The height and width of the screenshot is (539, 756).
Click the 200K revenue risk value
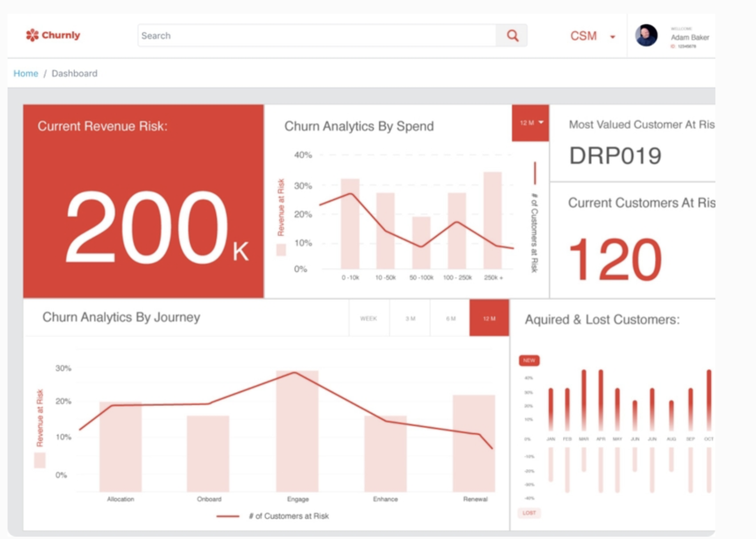click(157, 228)
